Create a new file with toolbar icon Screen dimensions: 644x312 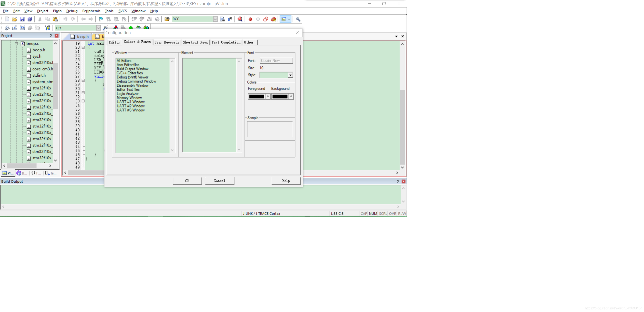(x=7, y=19)
